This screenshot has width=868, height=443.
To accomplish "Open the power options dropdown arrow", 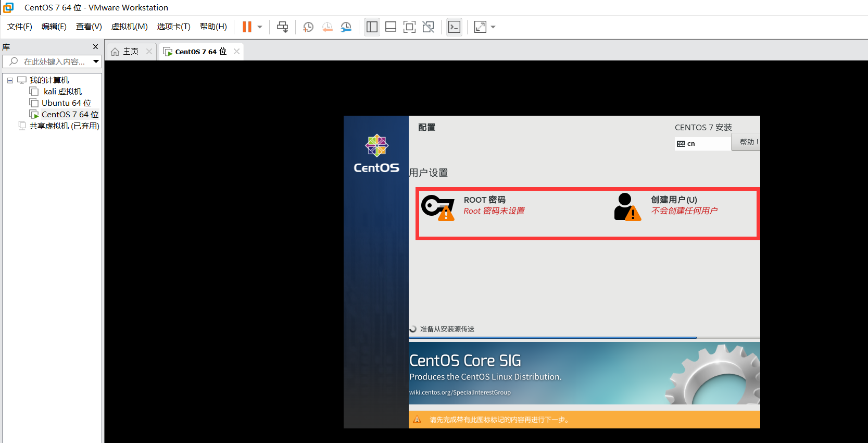I will tap(260, 27).
